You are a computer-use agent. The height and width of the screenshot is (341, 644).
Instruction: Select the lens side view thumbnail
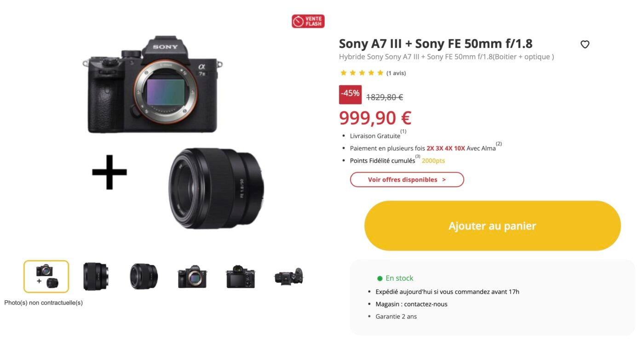coord(96,277)
